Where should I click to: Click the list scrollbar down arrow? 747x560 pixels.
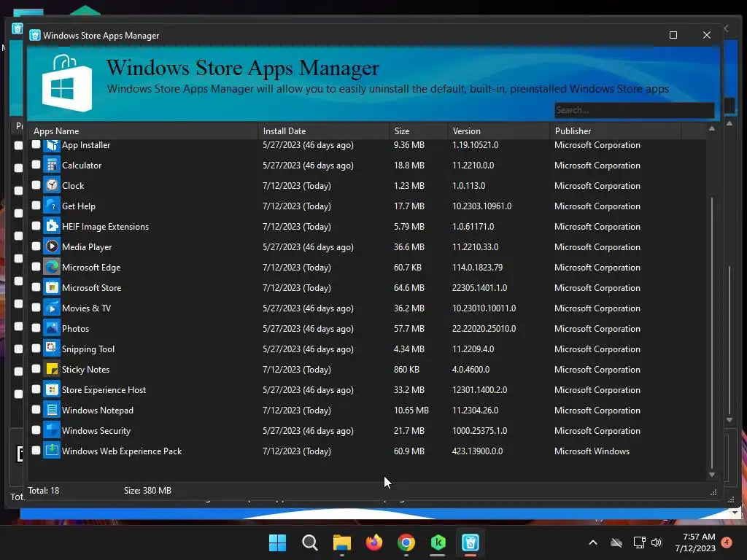click(712, 475)
